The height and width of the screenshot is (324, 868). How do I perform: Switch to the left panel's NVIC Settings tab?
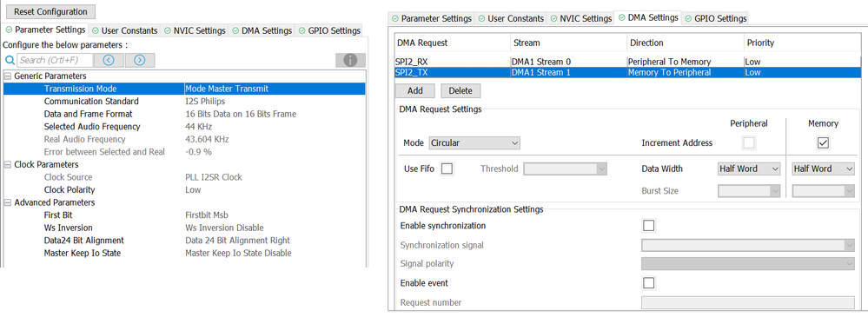tap(195, 30)
